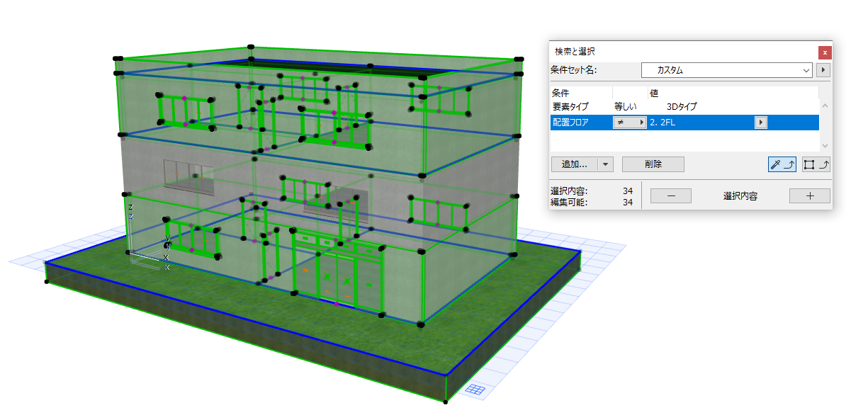The image size is (868, 420).
Task: Click the marquee selection criteria icon
Action: (x=816, y=164)
